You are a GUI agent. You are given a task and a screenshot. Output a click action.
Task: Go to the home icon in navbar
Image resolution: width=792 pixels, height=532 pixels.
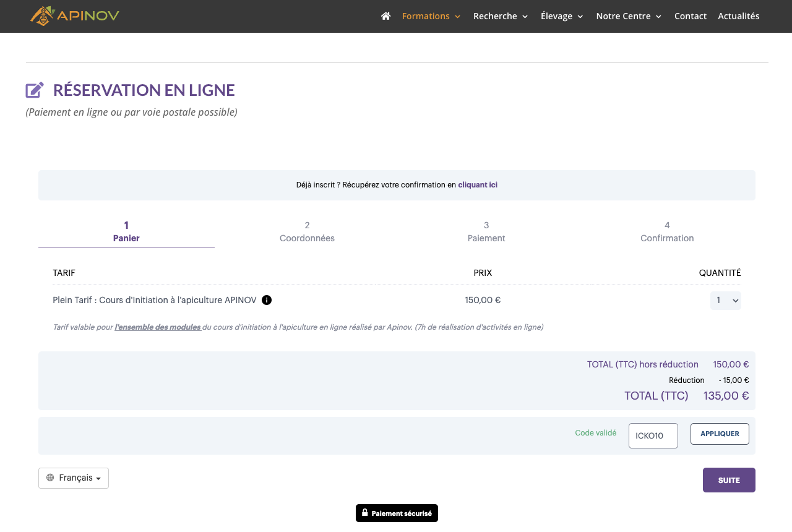[386, 16]
